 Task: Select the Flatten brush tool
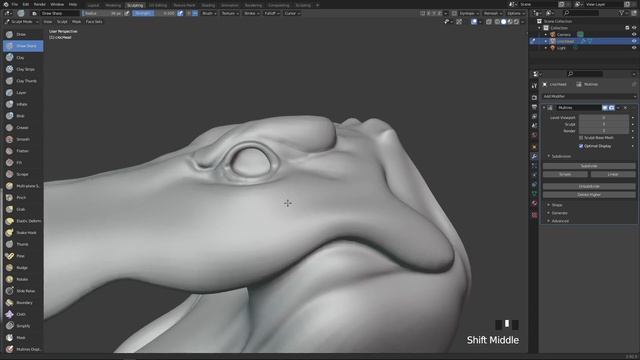[x=23, y=151]
